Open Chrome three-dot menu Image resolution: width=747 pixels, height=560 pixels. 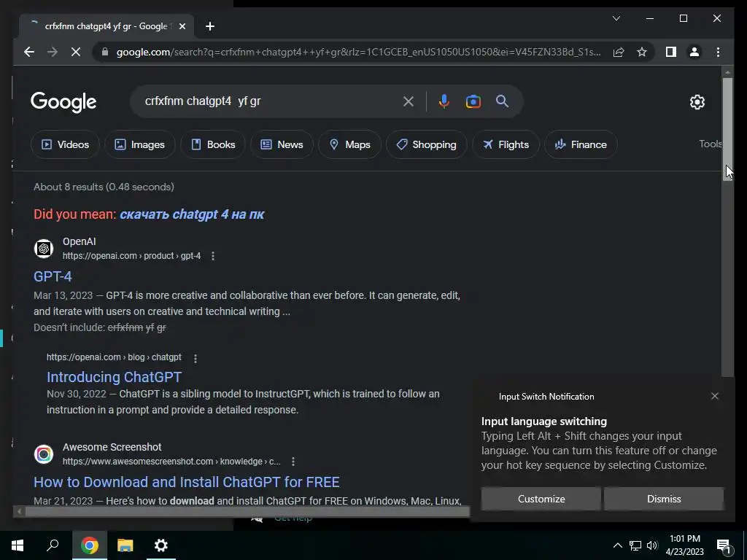pos(718,52)
